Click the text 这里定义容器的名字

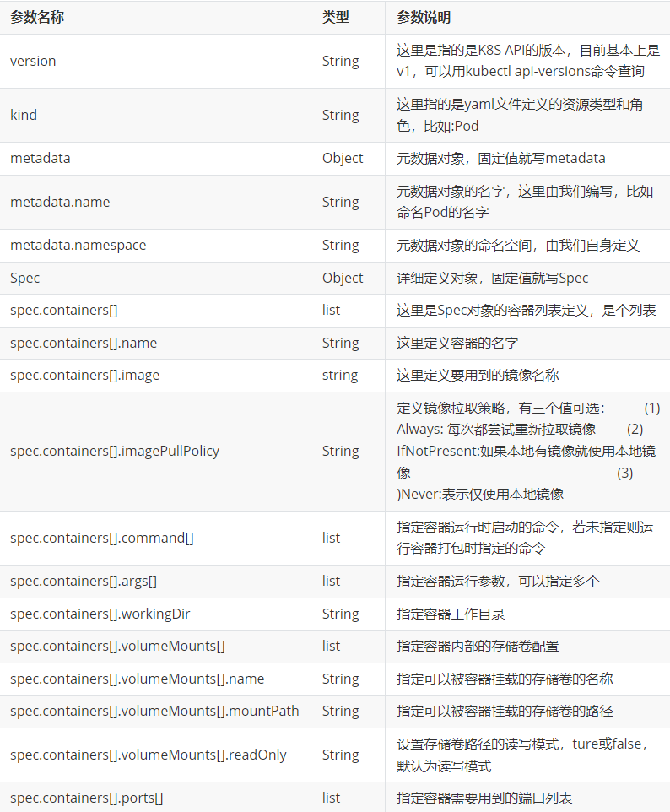[457, 343]
